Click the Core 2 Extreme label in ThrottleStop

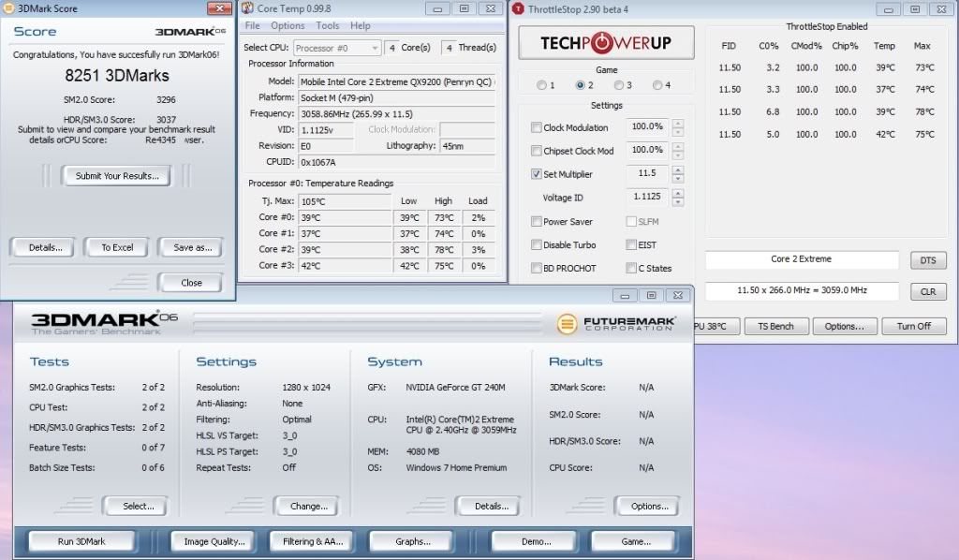(x=802, y=259)
